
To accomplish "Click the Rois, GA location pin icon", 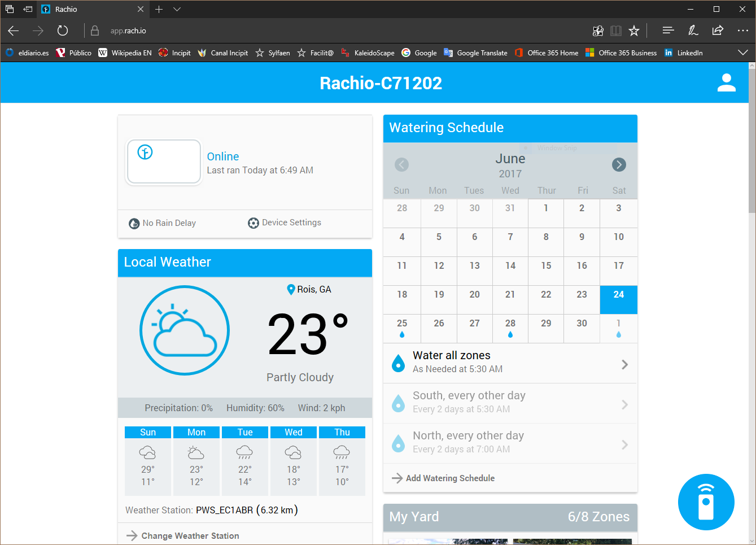I will coord(291,290).
